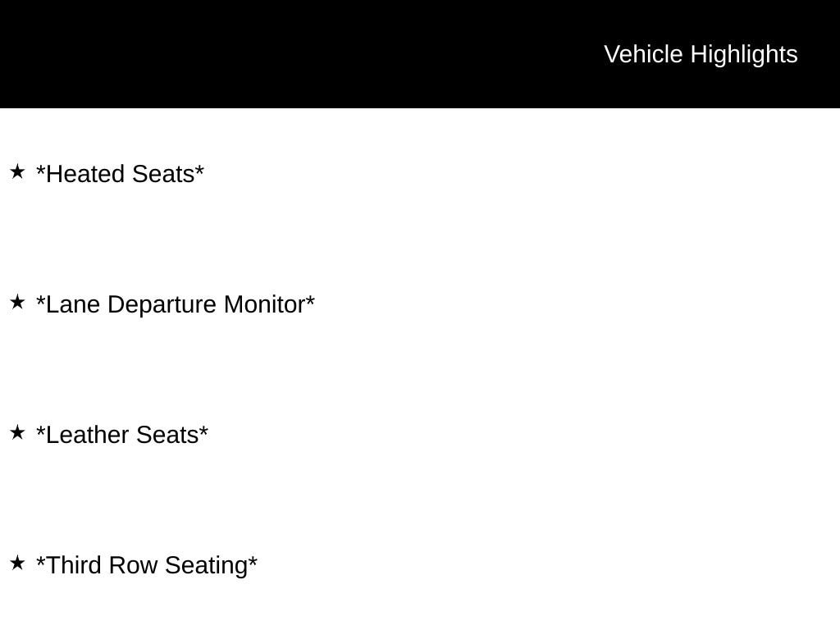Choose the Leather Seats highlight item
Viewport: 840px width, 630px height.
pos(122,435)
